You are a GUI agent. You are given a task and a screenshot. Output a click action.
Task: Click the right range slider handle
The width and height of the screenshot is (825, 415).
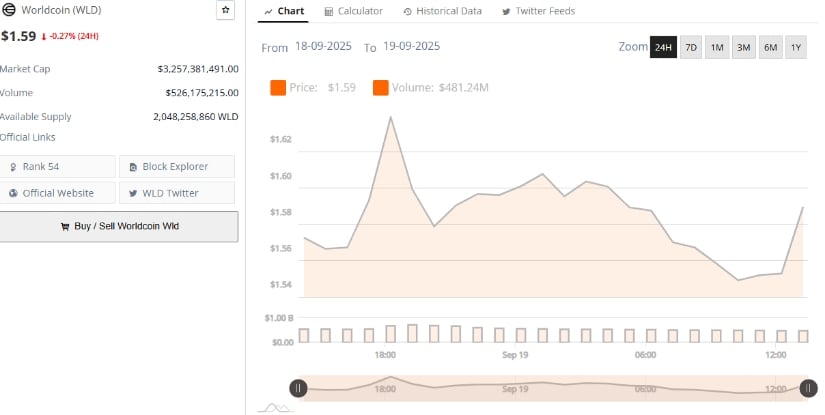pyautogui.click(x=808, y=389)
